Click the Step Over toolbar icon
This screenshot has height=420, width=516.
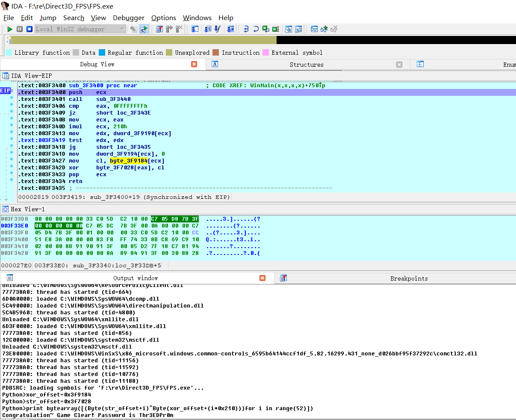256,29
